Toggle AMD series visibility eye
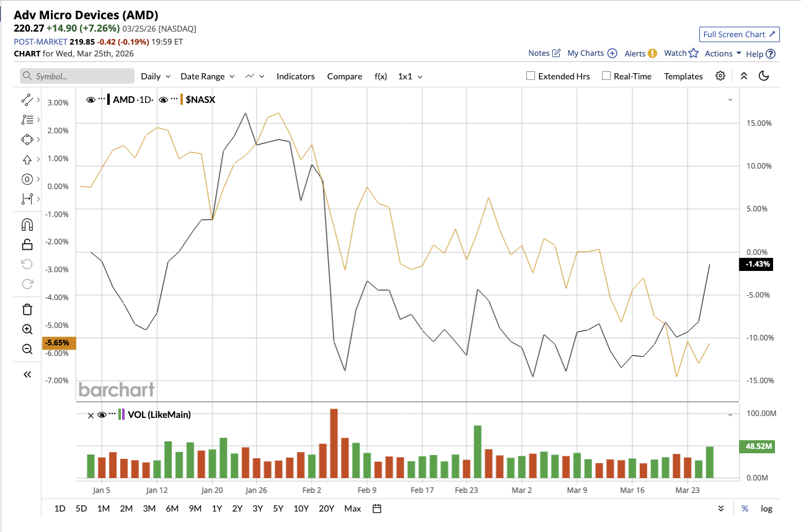801x532 pixels. tap(91, 99)
